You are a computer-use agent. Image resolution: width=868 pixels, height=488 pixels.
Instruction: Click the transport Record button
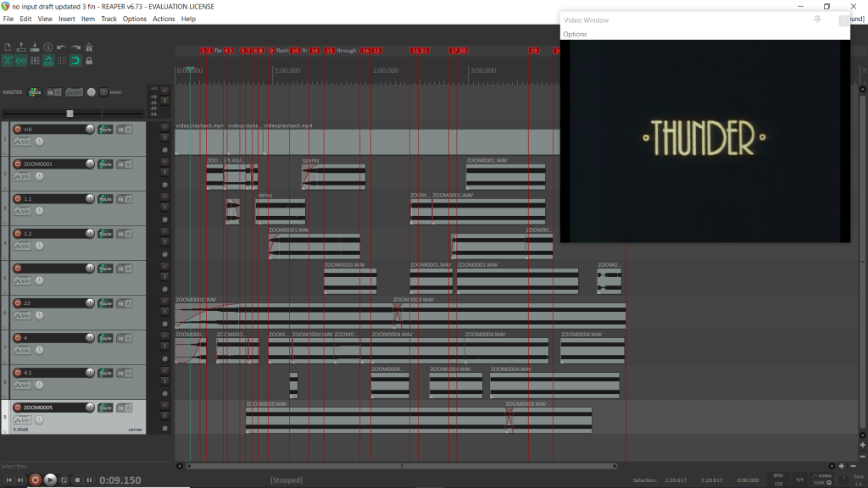tap(35, 480)
